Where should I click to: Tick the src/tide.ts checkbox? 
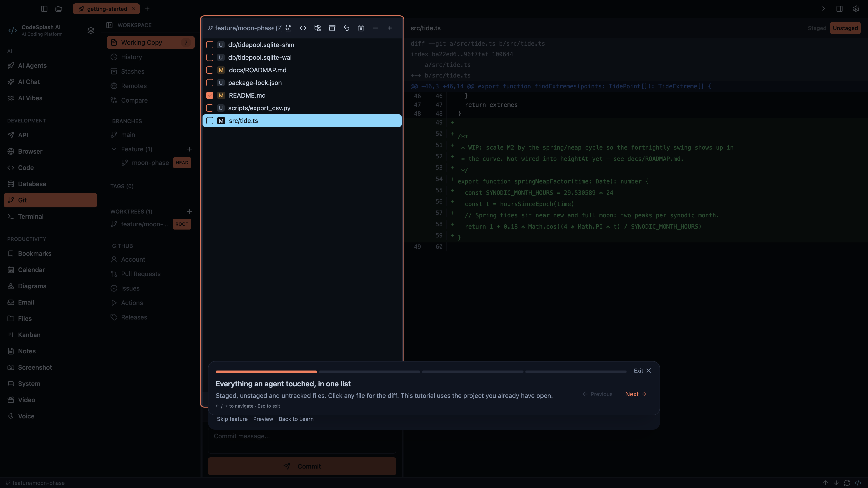pos(210,121)
